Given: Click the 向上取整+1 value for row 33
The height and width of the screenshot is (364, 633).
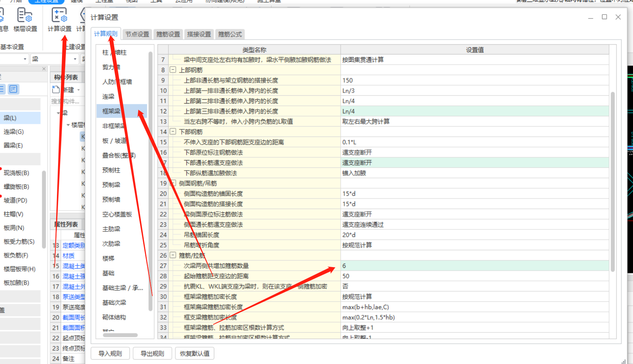Looking at the screenshot, I should tap(474, 328).
